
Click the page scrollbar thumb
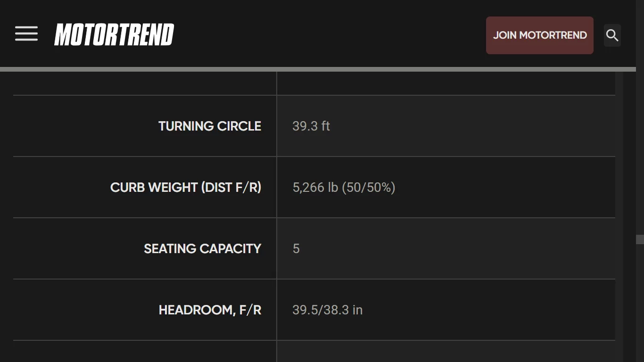640,239
